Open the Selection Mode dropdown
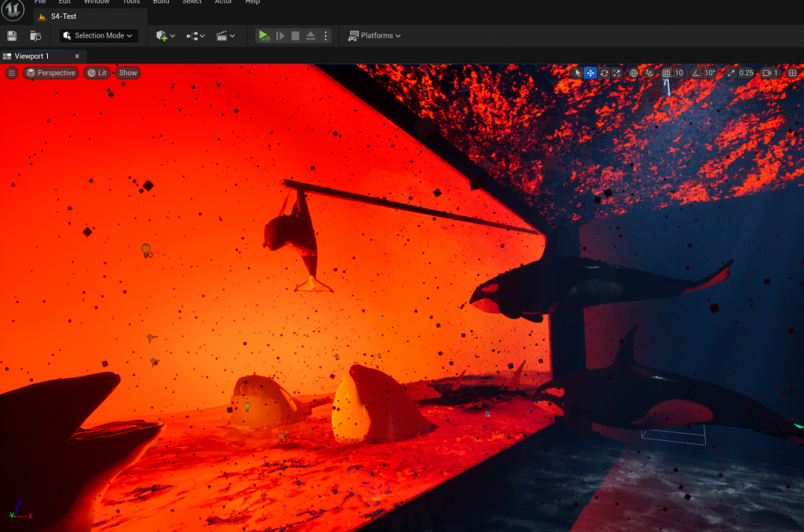 point(98,35)
